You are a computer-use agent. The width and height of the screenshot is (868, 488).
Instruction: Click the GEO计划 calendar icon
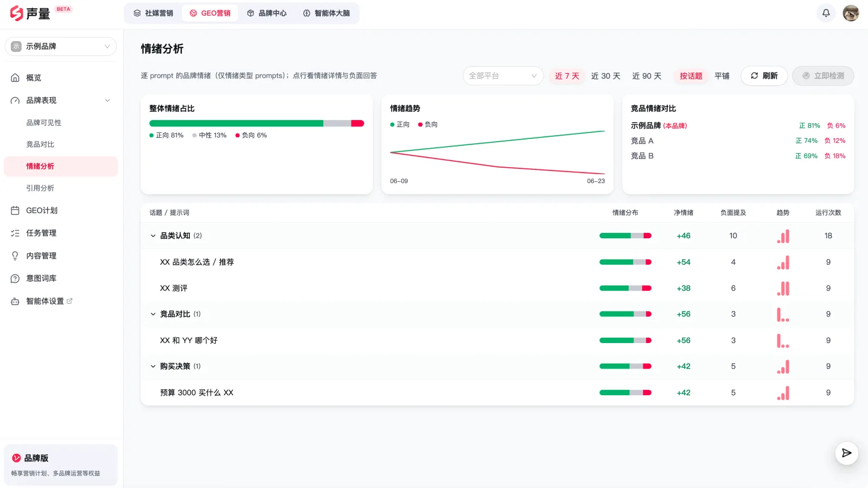click(15, 211)
